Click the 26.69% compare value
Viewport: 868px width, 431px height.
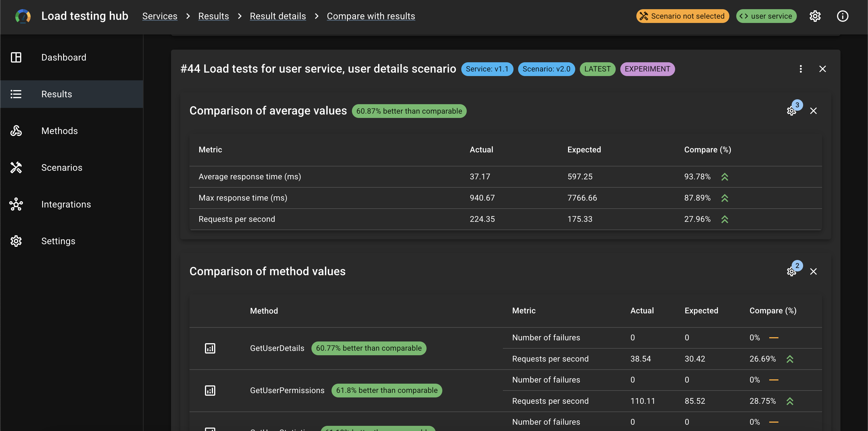pyautogui.click(x=763, y=359)
